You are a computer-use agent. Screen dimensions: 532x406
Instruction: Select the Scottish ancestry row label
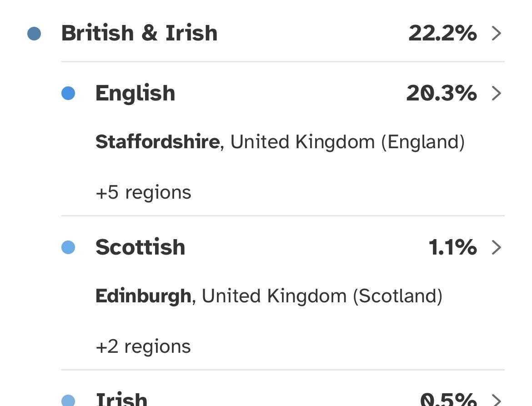click(x=140, y=247)
